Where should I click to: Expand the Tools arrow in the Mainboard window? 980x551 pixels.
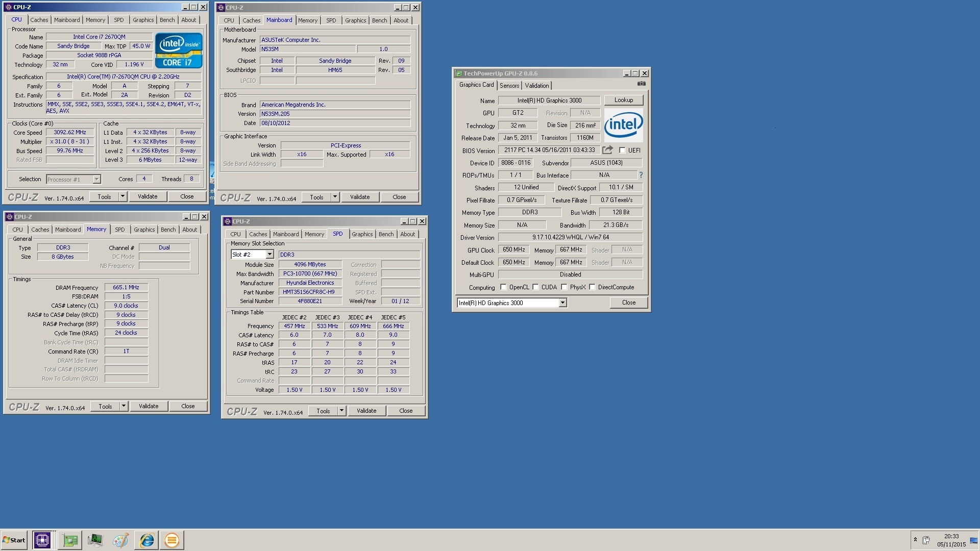pos(335,197)
